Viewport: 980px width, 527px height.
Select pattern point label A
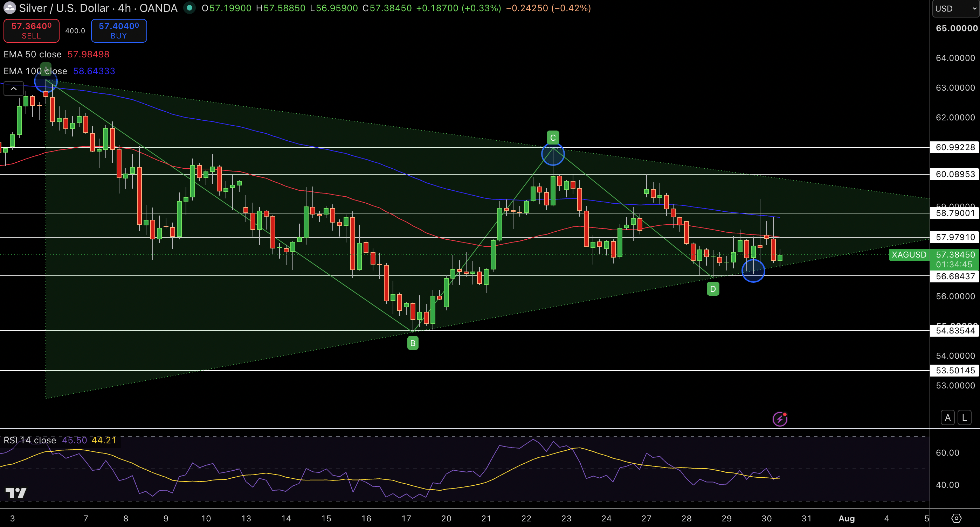[x=46, y=69]
